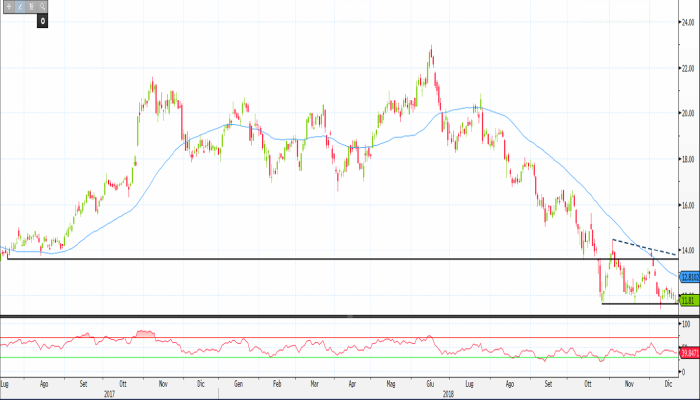The height and width of the screenshot is (400, 700).
Task: Open the magnifier zoom tool
Action: click(43, 6)
